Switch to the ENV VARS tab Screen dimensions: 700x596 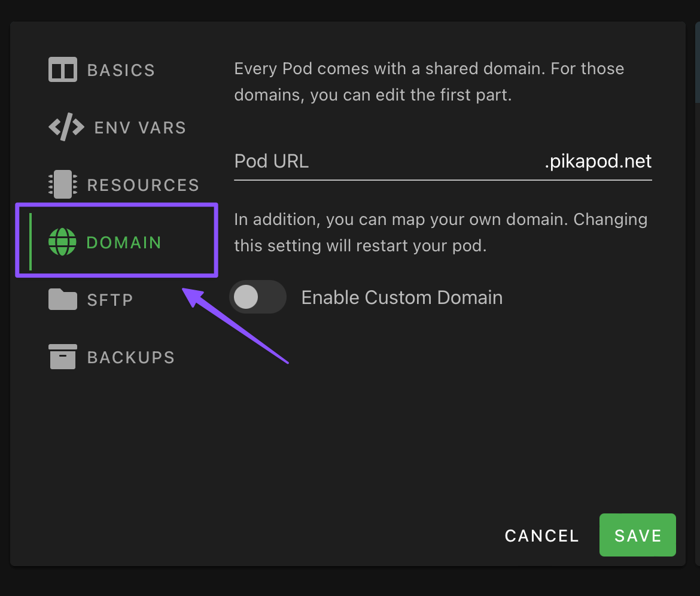pyautogui.click(x=140, y=127)
